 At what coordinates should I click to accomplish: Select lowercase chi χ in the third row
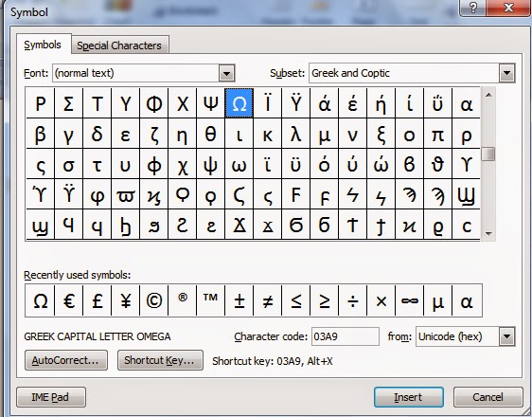coord(182,164)
